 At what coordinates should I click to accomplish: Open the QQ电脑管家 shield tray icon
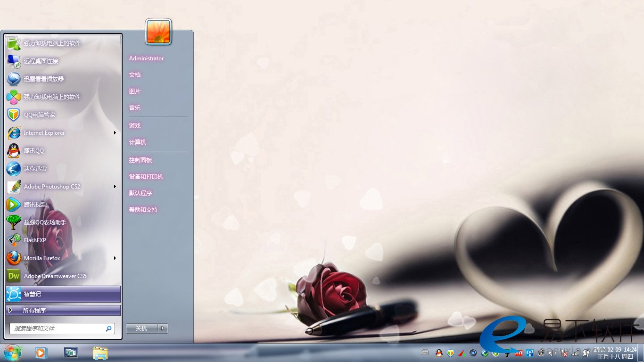tap(450, 353)
